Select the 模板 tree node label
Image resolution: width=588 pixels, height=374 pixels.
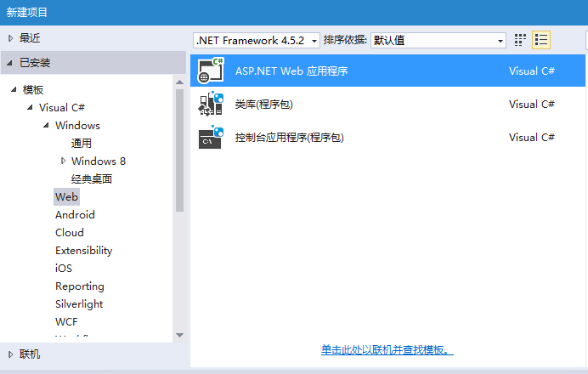click(33, 89)
